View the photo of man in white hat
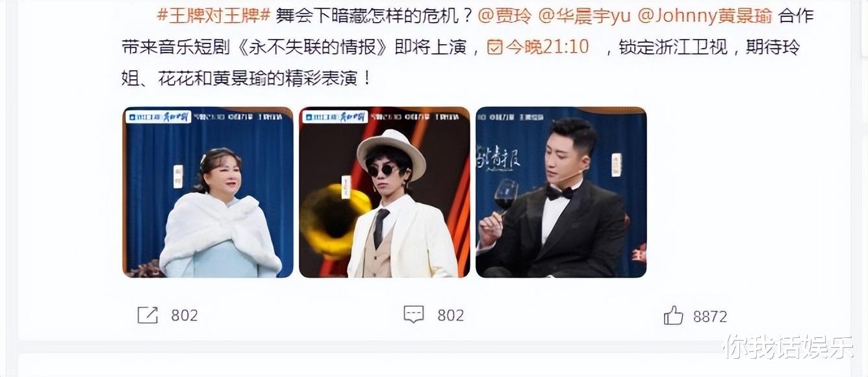868x377 pixels. pyautogui.click(x=384, y=192)
